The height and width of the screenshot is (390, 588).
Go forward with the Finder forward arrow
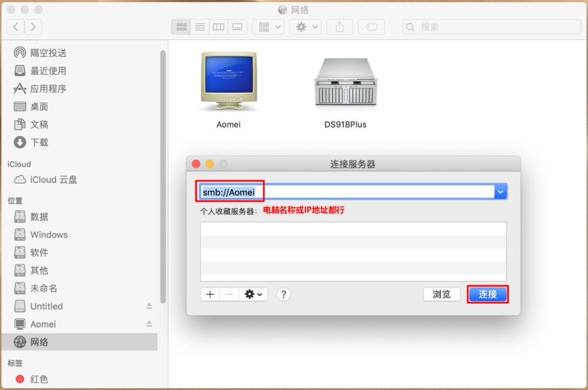click(33, 27)
